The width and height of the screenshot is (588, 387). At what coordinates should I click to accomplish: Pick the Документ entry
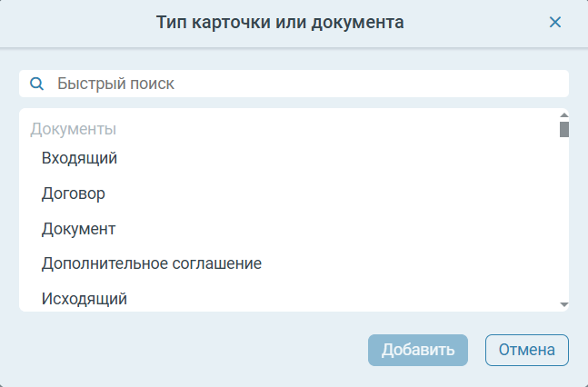point(78,228)
